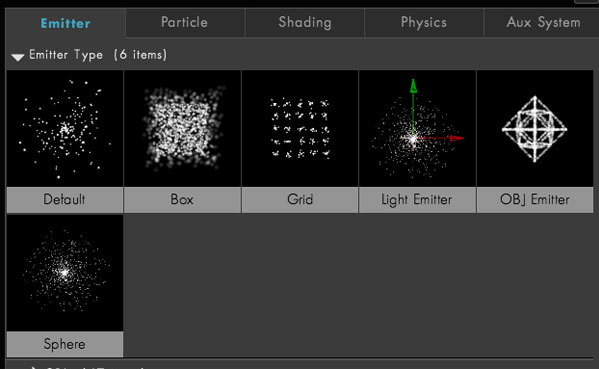Go to the Physics tab

pyautogui.click(x=424, y=23)
